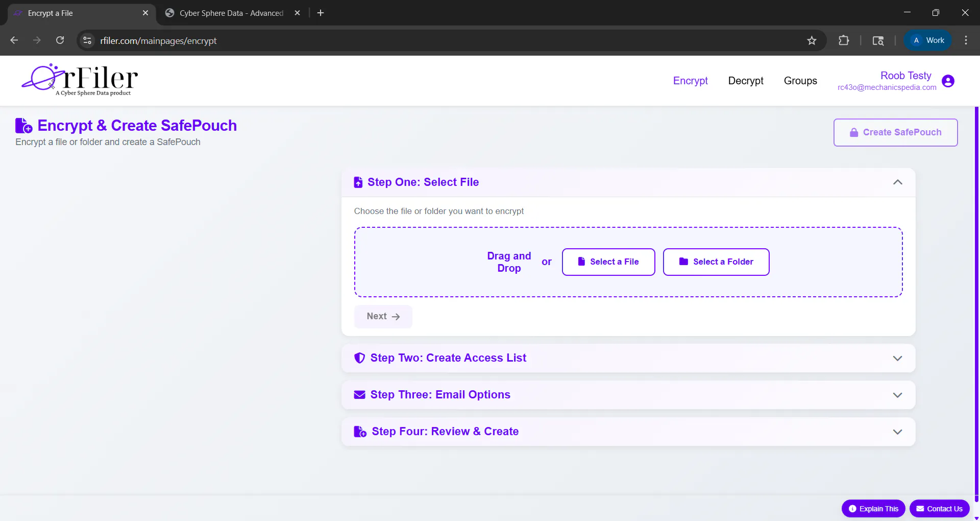This screenshot has height=521, width=980.
Task: Go forward to the next page
Action: coord(37,40)
